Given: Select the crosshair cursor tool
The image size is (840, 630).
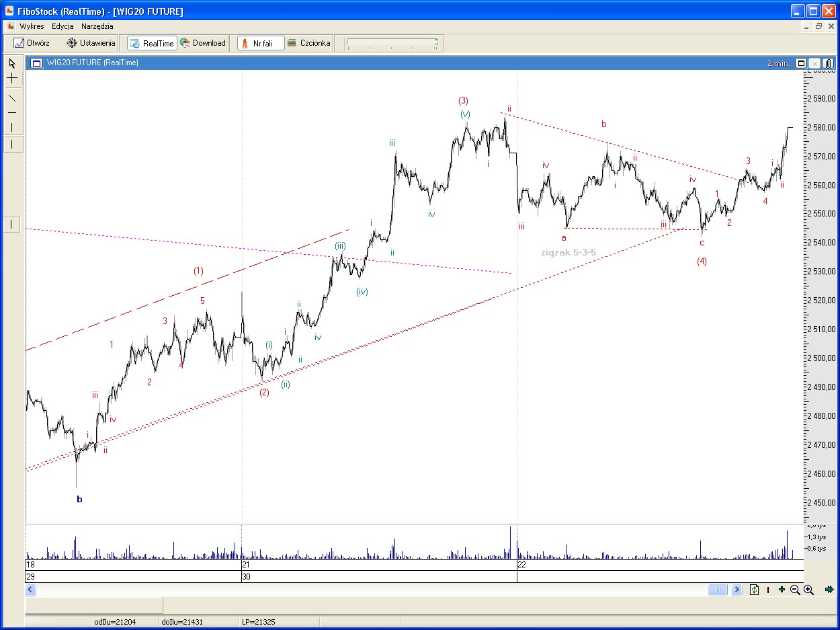Looking at the screenshot, I should click(12, 79).
